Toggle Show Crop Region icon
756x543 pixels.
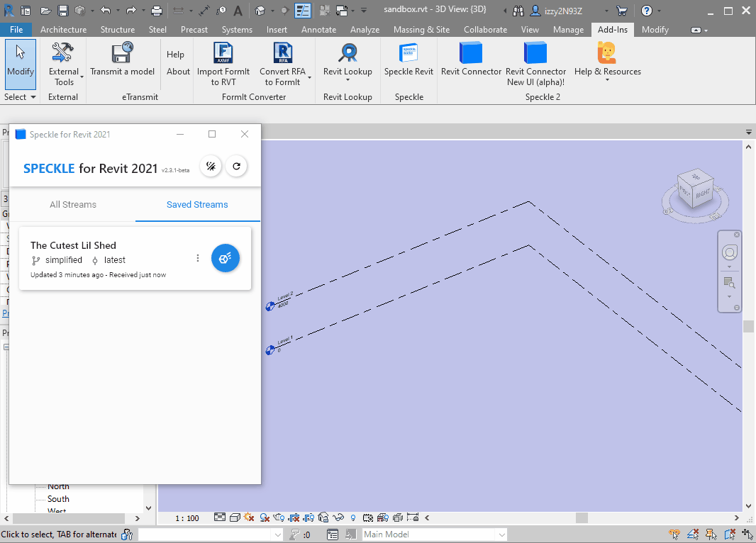(x=308, y=517)
